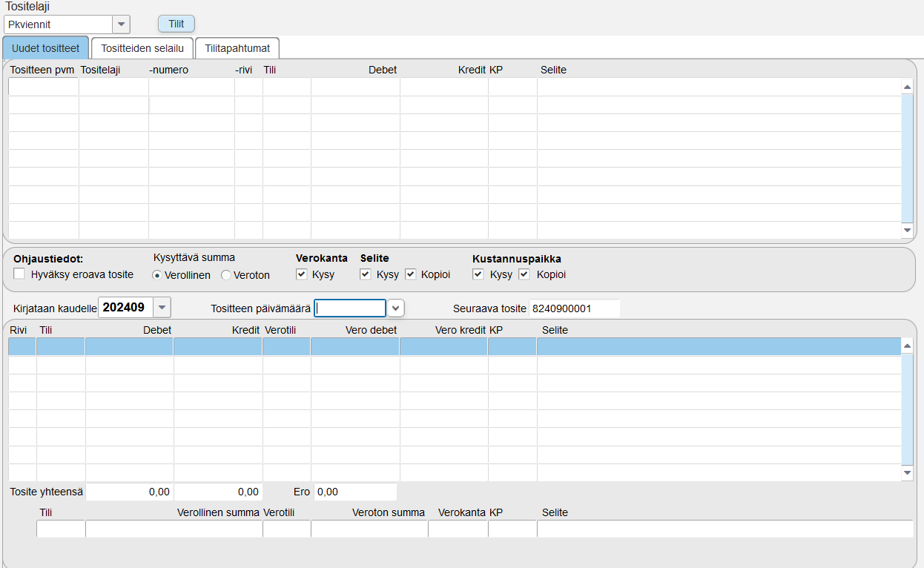Click the Veroton summa entry field

pos(369,529)
